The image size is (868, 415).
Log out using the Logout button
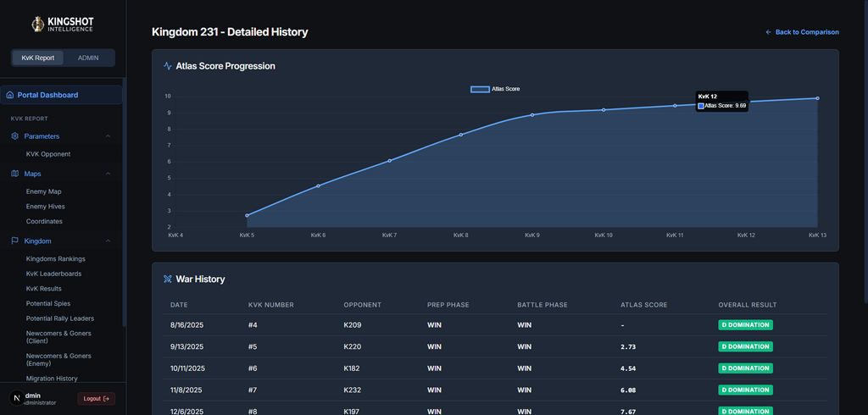click(x=97, y=398)
